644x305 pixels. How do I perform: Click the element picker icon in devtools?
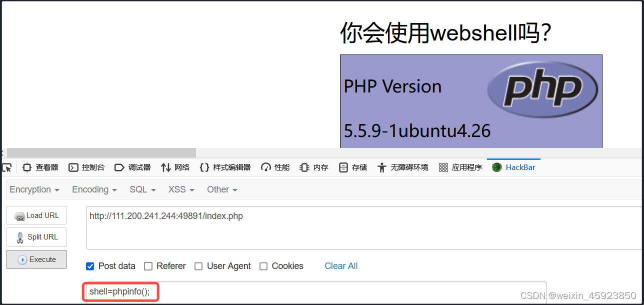click(7, 167)
